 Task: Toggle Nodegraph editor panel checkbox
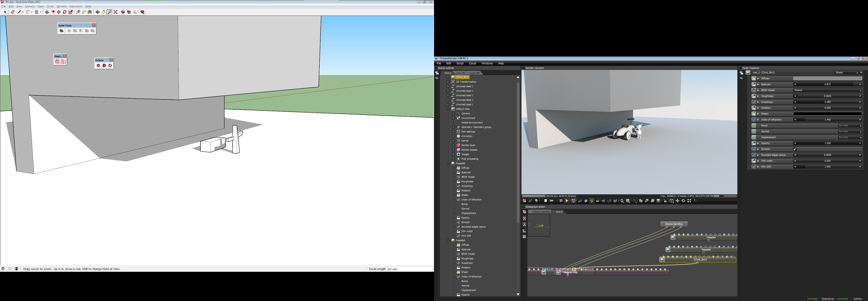(x=523, y=207)
